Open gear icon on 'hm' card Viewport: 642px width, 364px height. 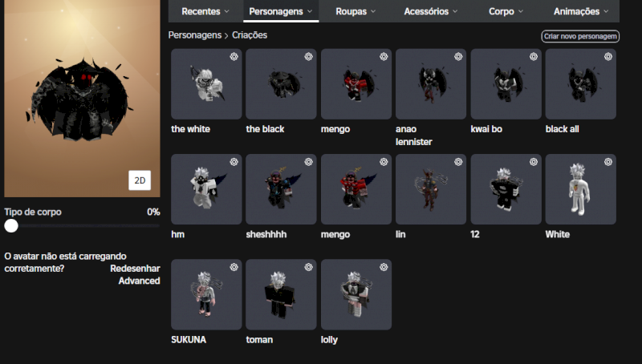pyautogui.click(x=234, y=162)
